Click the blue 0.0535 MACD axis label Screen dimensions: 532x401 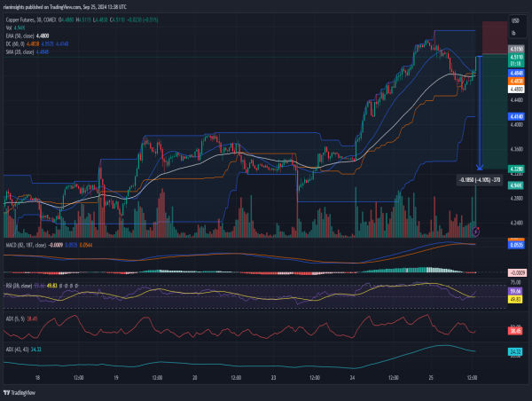point(516,245)
